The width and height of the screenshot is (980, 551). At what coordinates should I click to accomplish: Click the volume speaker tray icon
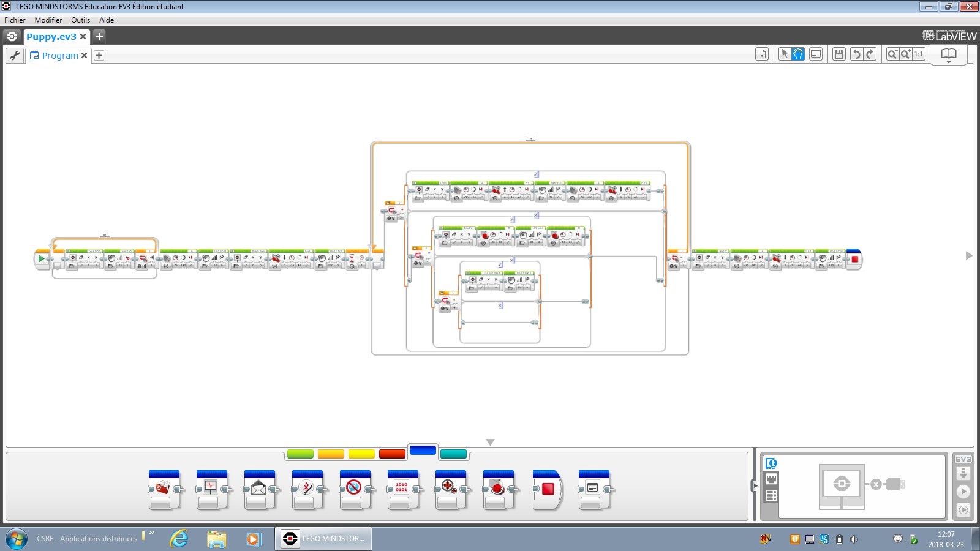854,539
